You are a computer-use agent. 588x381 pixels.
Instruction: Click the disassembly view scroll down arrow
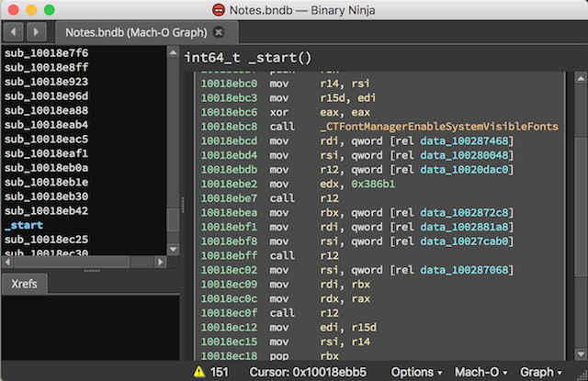coord(581,353)
